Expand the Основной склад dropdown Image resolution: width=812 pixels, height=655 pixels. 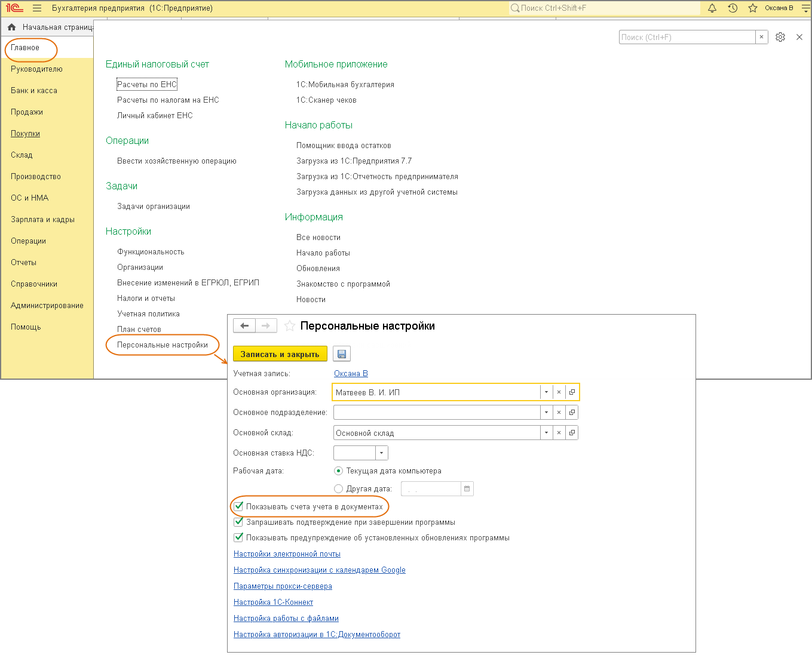(x=546, y=433)
